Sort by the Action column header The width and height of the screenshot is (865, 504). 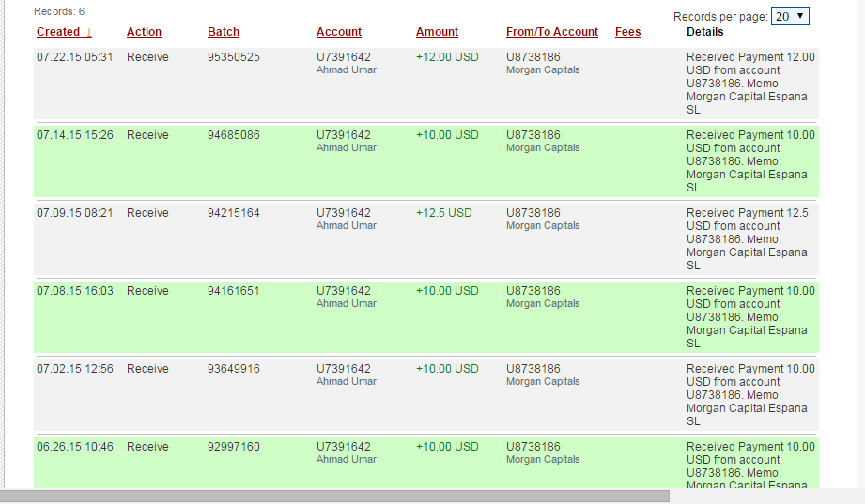[144, 32]
